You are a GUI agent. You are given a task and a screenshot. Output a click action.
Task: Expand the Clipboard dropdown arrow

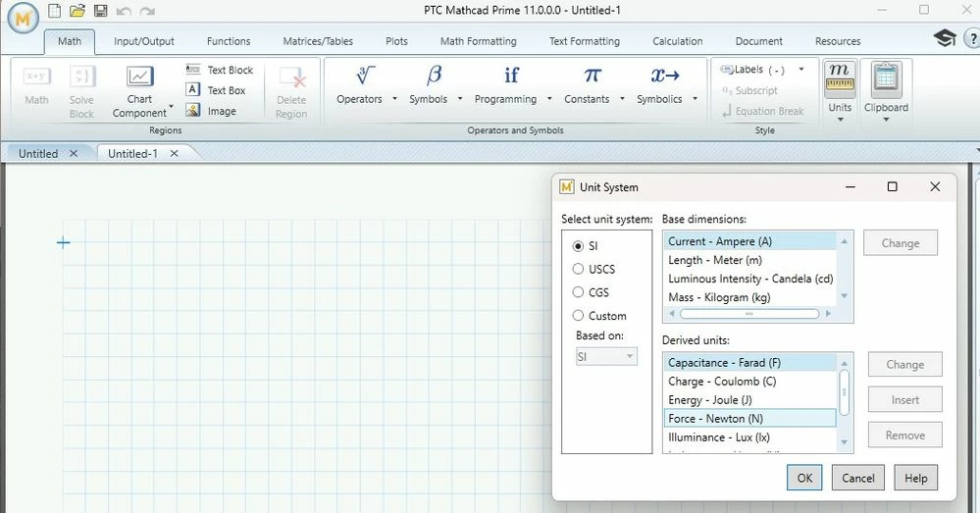886,119
